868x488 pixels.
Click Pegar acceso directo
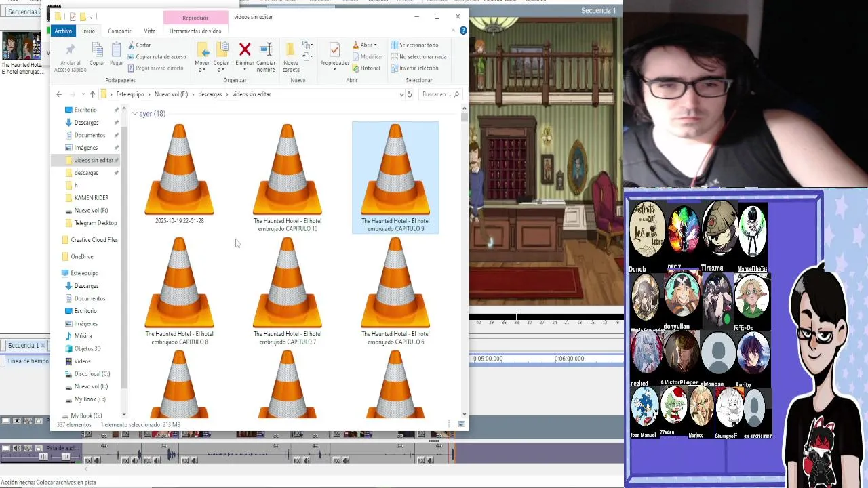[x=155, y=68]
